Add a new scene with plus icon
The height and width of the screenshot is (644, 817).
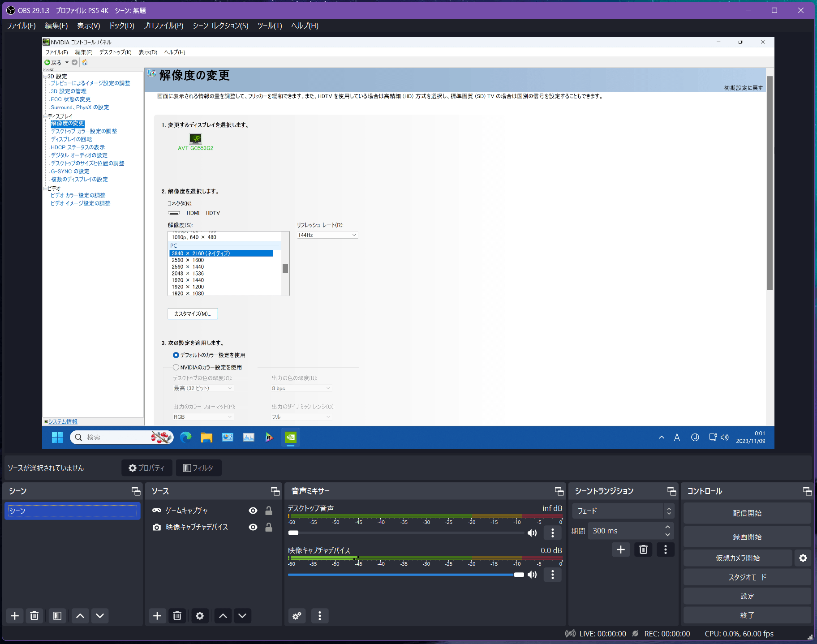click(15, 616)
